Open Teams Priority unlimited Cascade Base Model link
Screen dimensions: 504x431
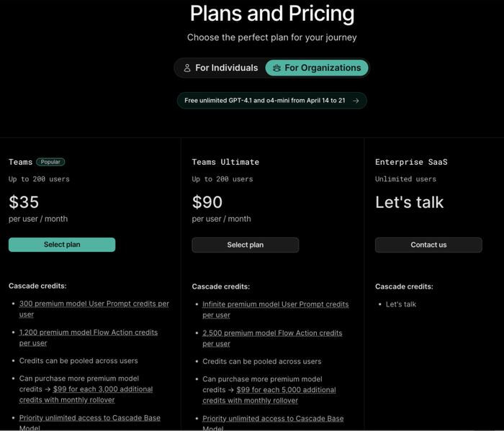[x=90, y=422]
